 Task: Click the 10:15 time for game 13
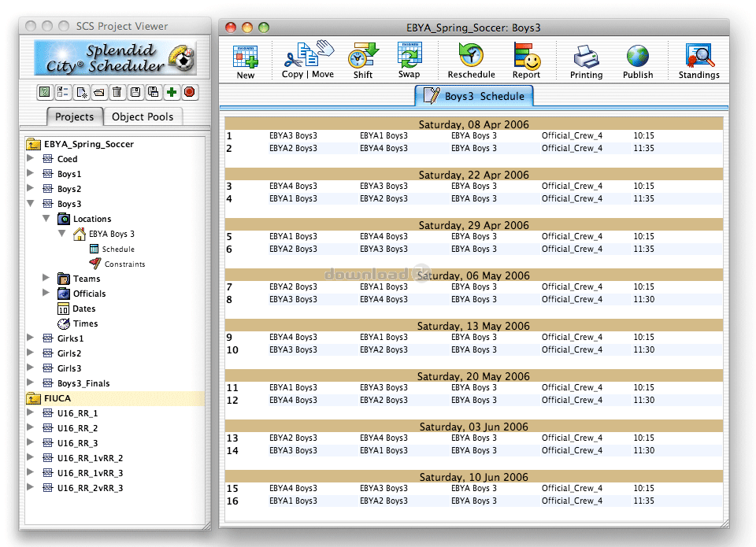click(x=643, y=438)
